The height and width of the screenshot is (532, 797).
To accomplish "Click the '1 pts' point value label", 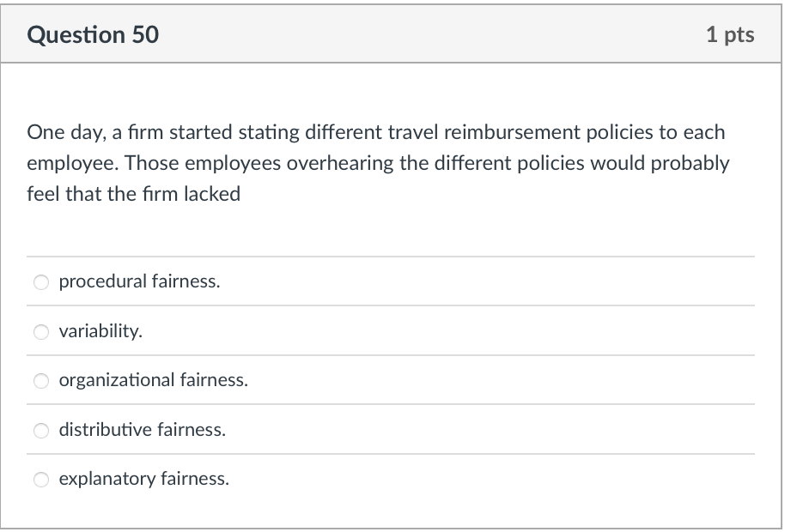I will (x=732, y=34).
